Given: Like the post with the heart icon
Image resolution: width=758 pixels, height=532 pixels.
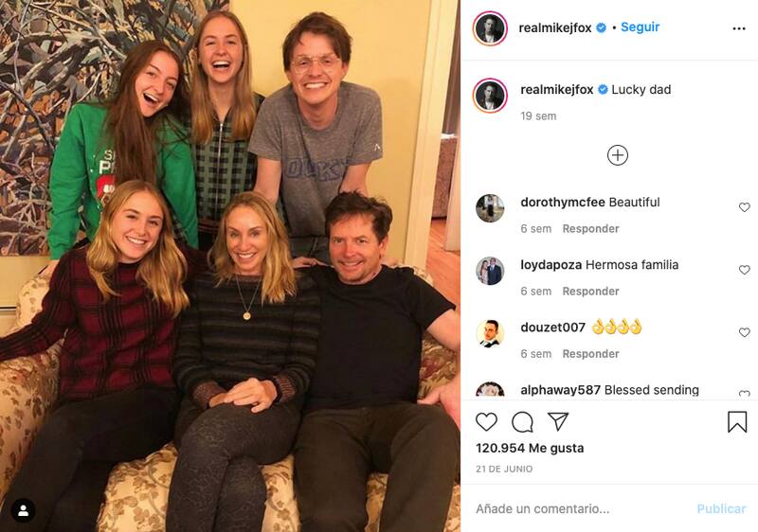Looking at the screenshot, I should click(486, 422).
